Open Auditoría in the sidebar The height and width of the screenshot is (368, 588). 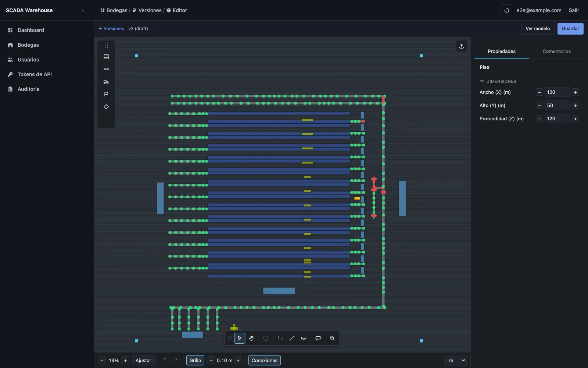tap(47, 89)
